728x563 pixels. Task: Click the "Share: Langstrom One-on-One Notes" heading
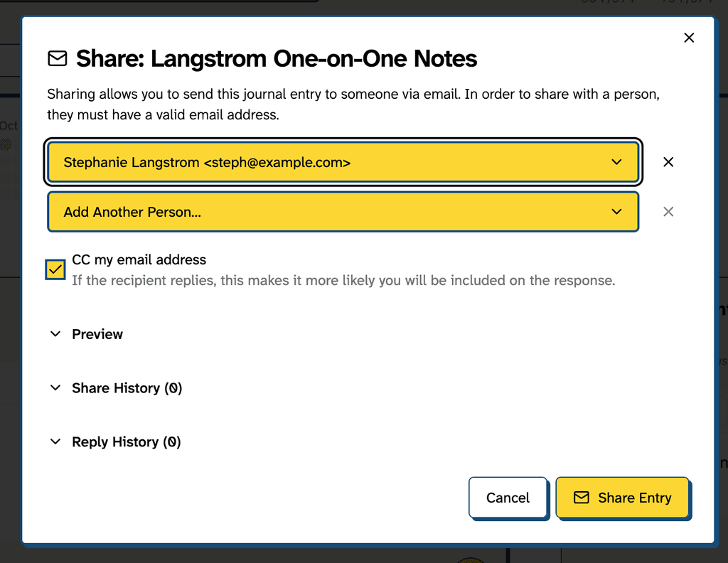coord(276,58)
